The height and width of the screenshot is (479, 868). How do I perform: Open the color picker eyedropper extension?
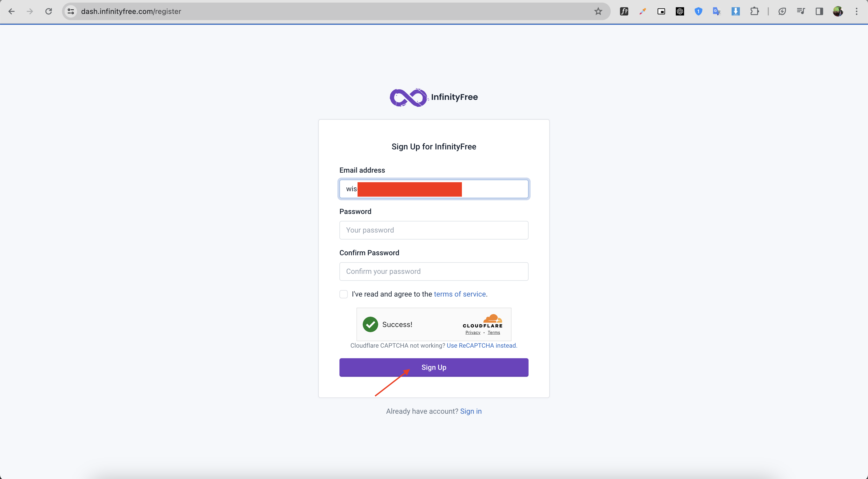(642, 11)
